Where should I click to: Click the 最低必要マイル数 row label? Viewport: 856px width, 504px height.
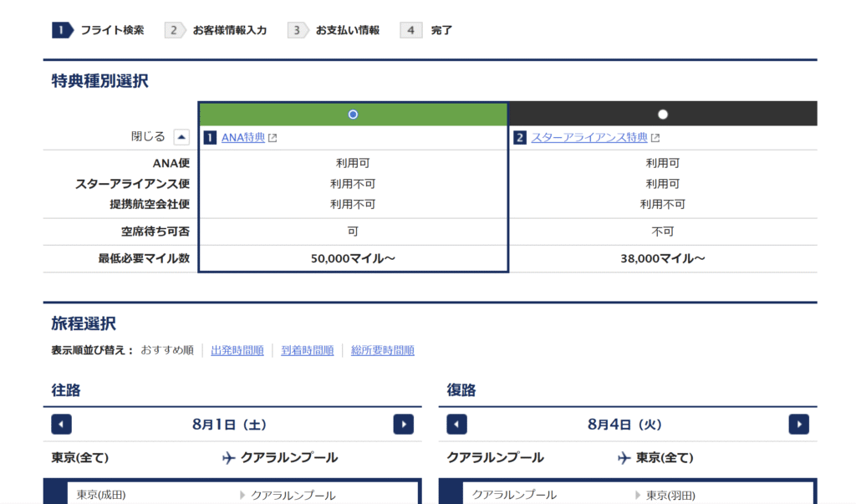point(144,258)
